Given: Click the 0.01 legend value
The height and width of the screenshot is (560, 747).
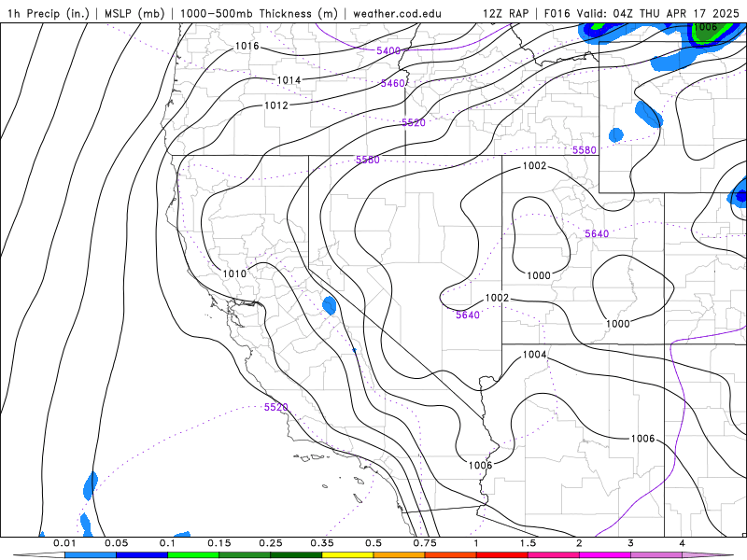Looking at the screenshot, I should point(64,543).
